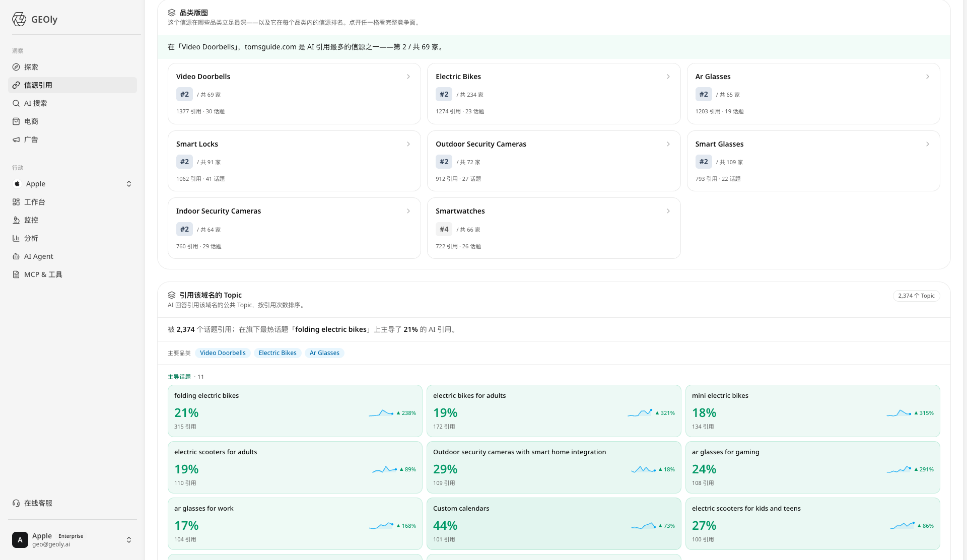Expand the Indoor Security Cameras card chevron
This screenshot has width=967, height=560.
tap(408, 211)
